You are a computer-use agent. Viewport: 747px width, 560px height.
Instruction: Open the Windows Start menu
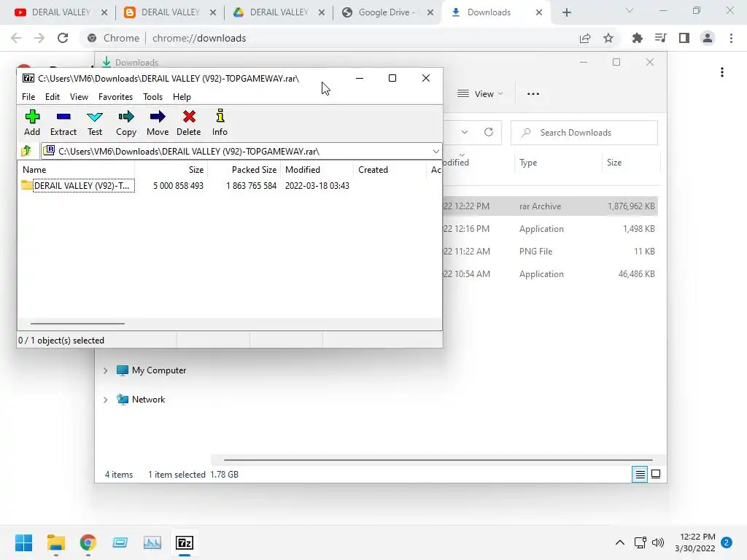24,542
